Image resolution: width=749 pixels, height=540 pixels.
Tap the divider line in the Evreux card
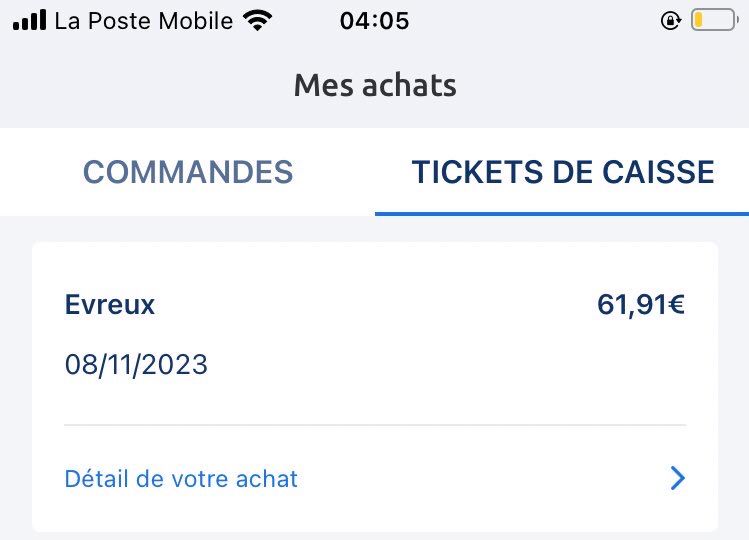point(375,425)
